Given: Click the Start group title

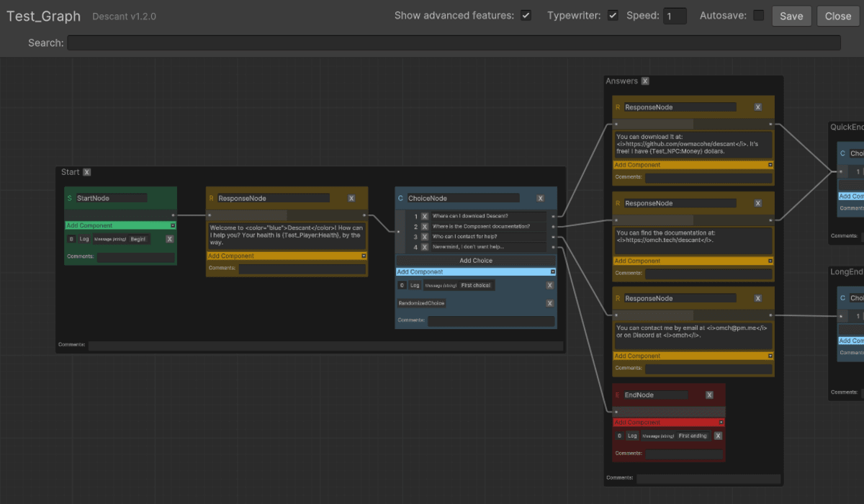Looking at the screenshot, I should click(71, 172).
